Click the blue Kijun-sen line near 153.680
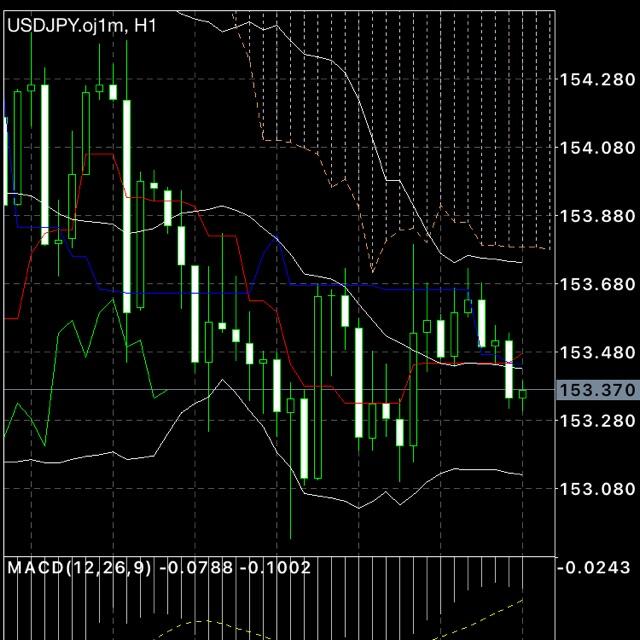 point(367,284)
